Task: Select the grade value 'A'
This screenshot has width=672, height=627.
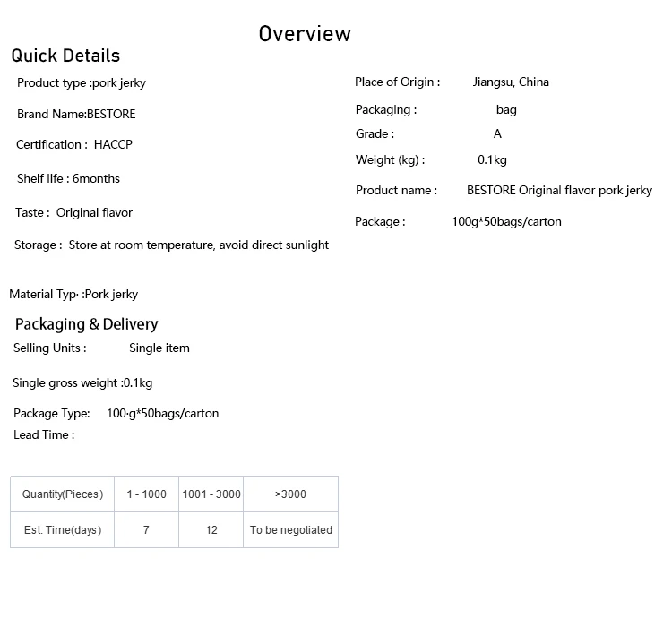Action: click(497, 133)
